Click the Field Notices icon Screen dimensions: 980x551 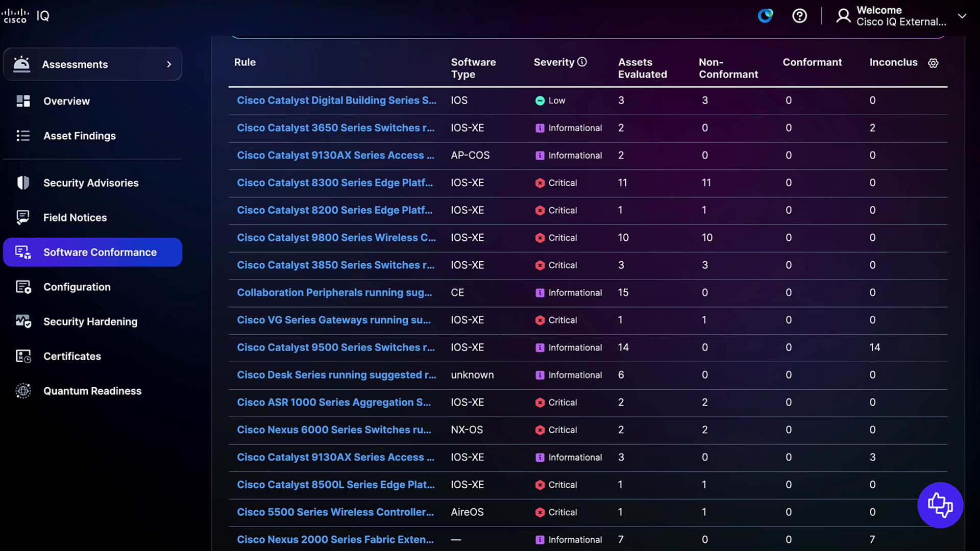(23, 217)
